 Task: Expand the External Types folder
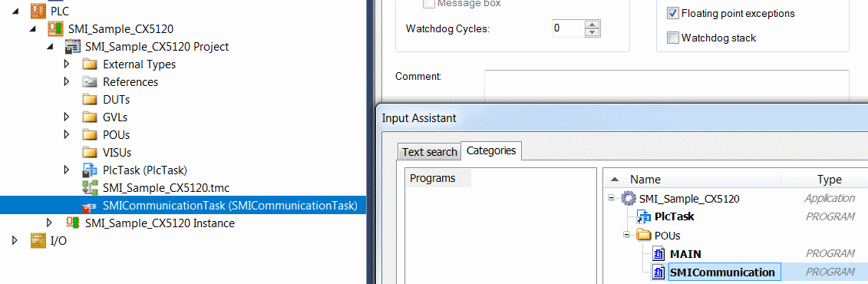[x=67, y=64]
